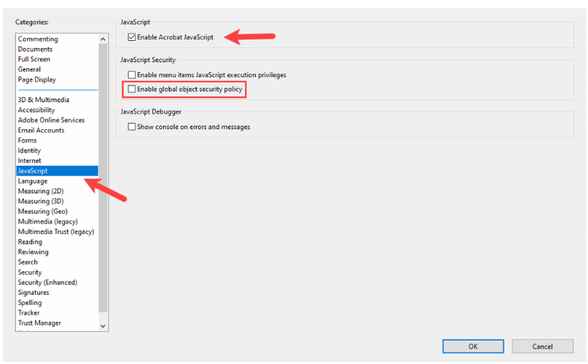Open 3D & Multimedia preferences

(43, 100)
